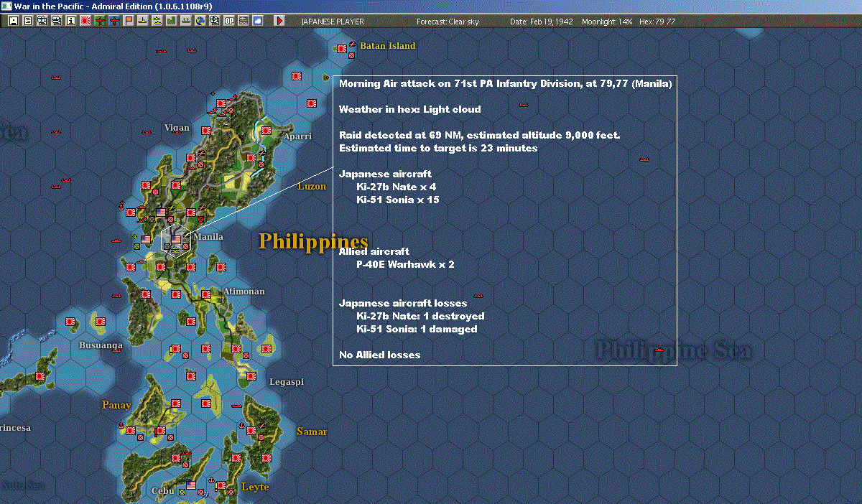Click the orange flag toolbar icon

click(129, 21)
